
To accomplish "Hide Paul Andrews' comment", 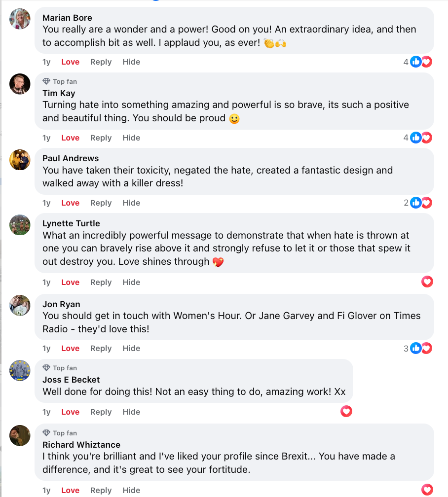I will click(x=131, y=203).
